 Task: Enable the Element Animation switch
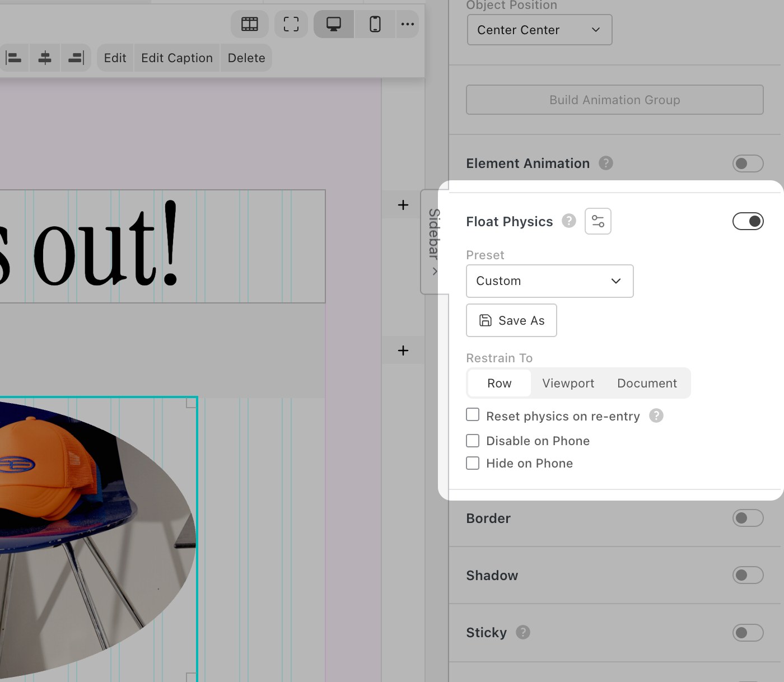coord(748,164)
